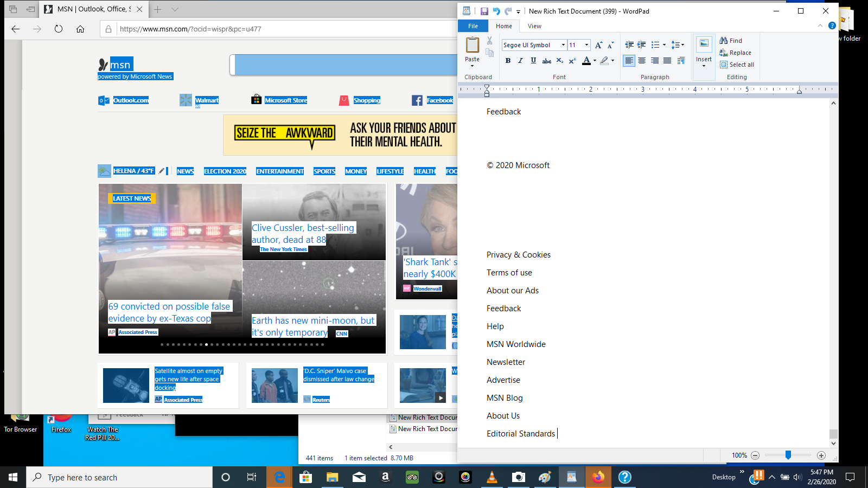Align text to the left

[629, 61]
